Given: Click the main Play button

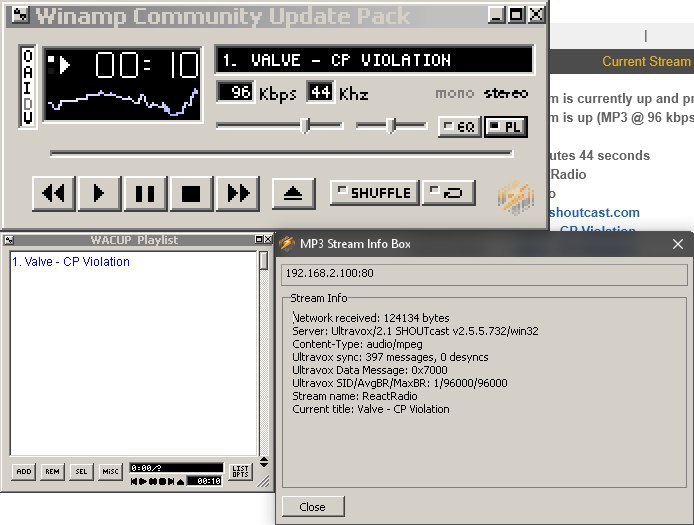Looking at the screenshot, I should [99, 193].
